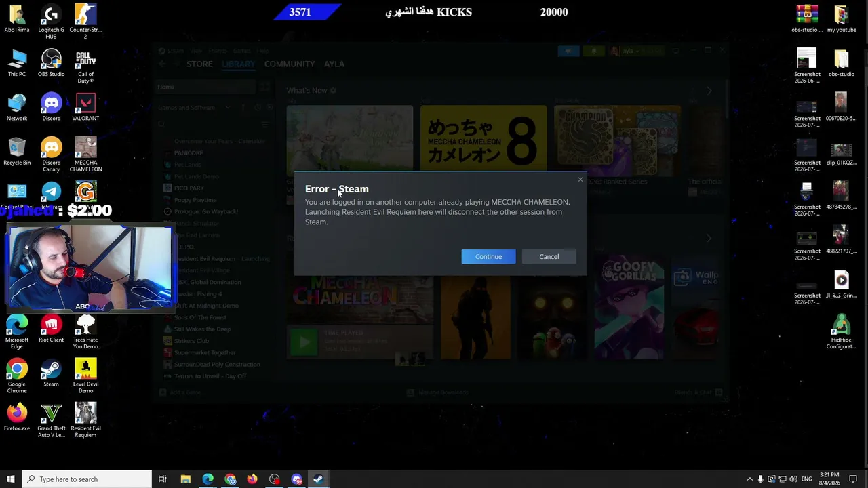Open the Abo1Rima desktop folder icon
The image size is (868, 488).
tap(17, 19)
